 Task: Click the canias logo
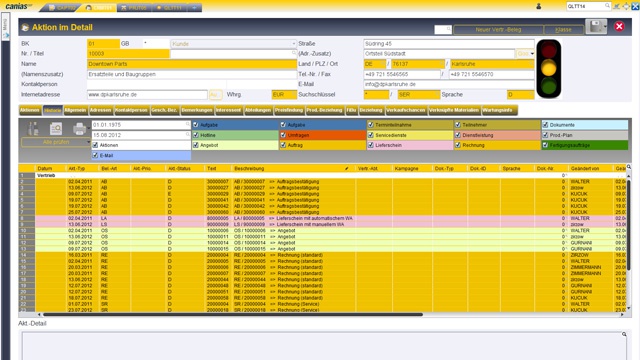[19, 6]
